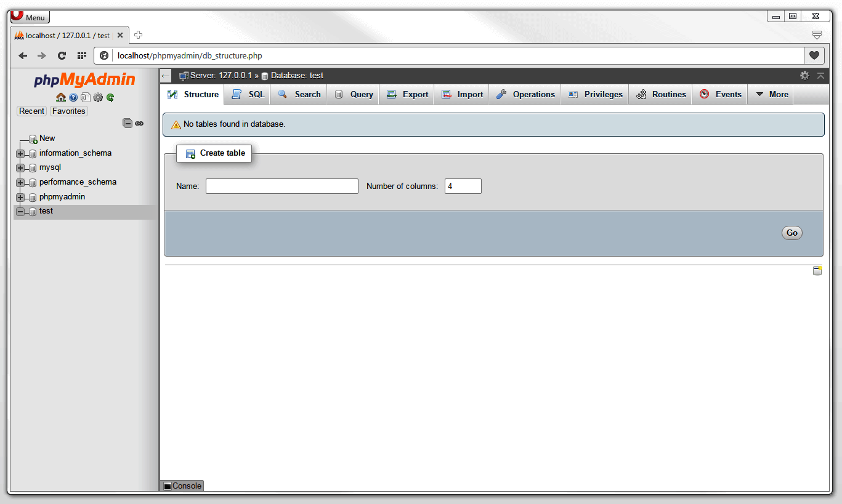The width and height of the screenshot is (842, 504).
Task: Expand the performance_schema database
Action: tap(19, 182)
